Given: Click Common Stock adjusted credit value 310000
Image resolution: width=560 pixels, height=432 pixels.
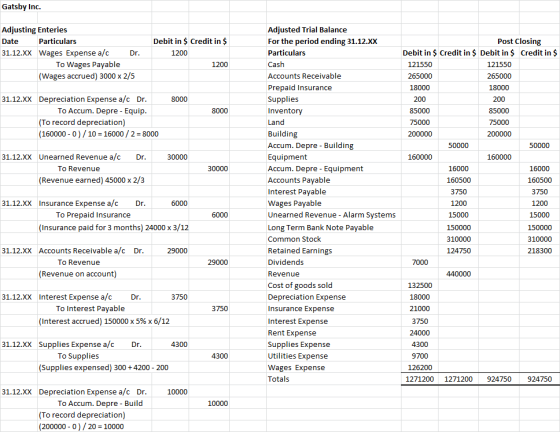Looking at the screenshot, I should 459,239.
